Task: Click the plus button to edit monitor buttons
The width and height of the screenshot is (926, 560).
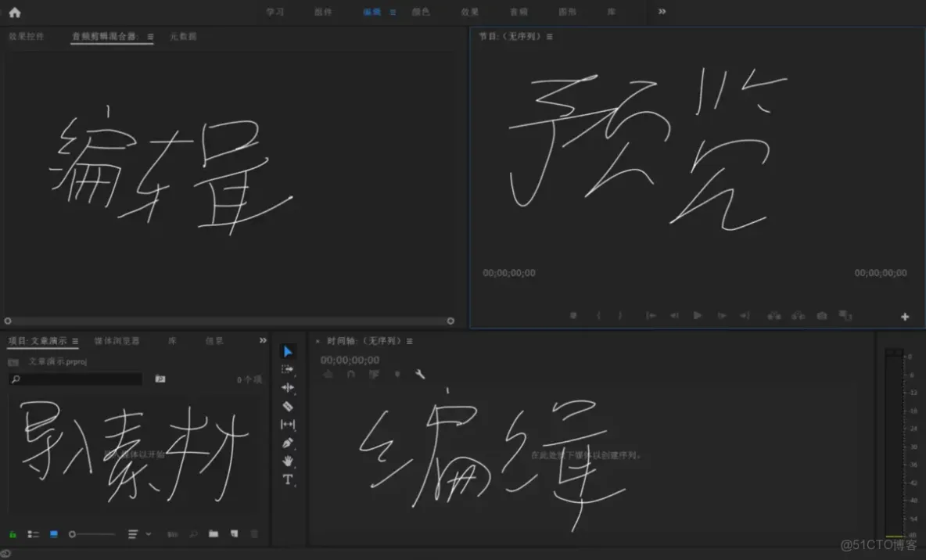Action: click(904, 316)
